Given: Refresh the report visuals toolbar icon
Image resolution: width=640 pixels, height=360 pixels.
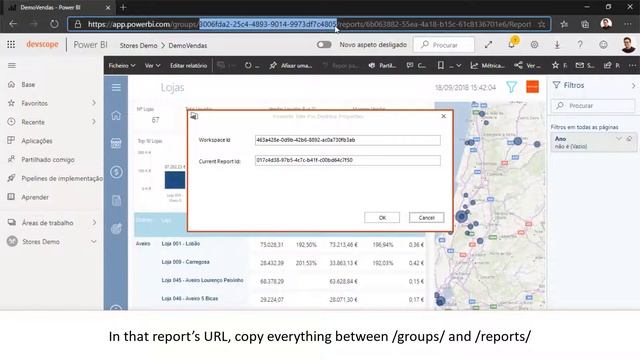Looking at the screenshot, I should (248, 65).
